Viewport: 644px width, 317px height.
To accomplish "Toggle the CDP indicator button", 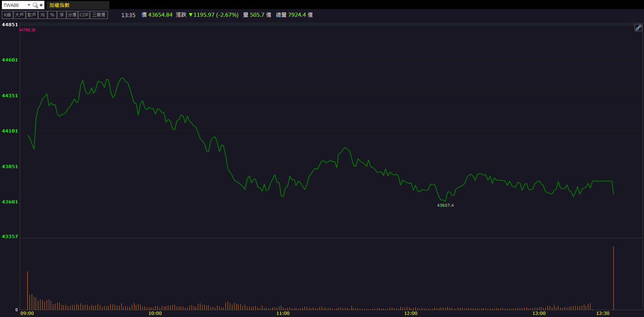I will click(x=84, y=15).
